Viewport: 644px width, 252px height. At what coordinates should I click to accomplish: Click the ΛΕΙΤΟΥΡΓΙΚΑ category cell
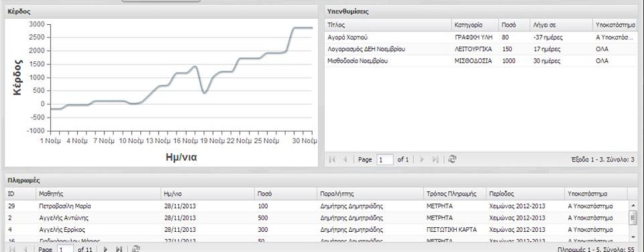click(473, 50)
